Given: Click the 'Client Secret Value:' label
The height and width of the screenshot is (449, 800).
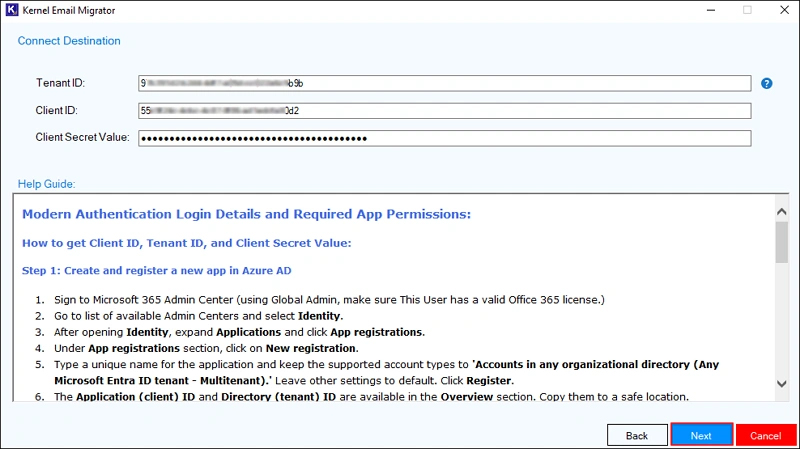Looking at the screenshot, I should [x=82, y=137].
